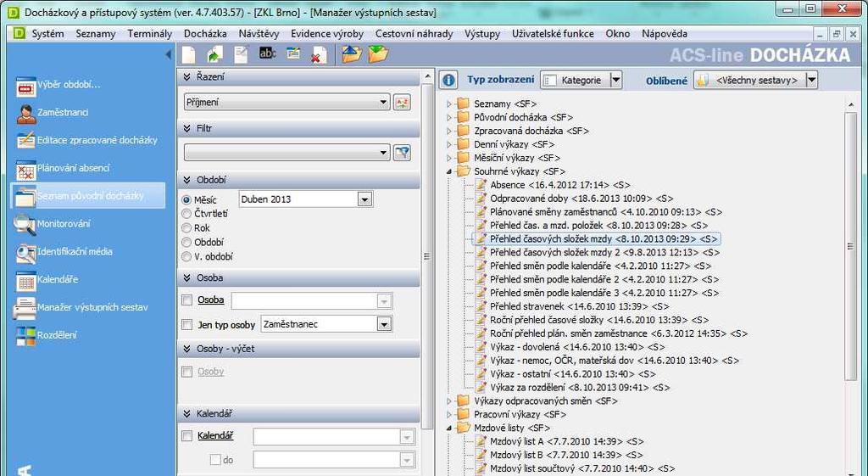
Task: Open the Všechny sestavy favorites dropdown
Action: pyautogui.click(x=811, y=81)
